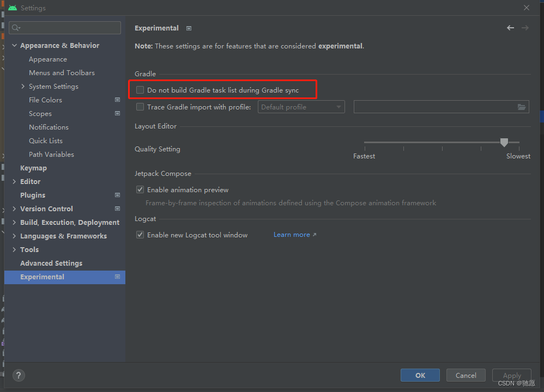544x392 pixels.
Task: Click the Apply button
Action: 512,375
